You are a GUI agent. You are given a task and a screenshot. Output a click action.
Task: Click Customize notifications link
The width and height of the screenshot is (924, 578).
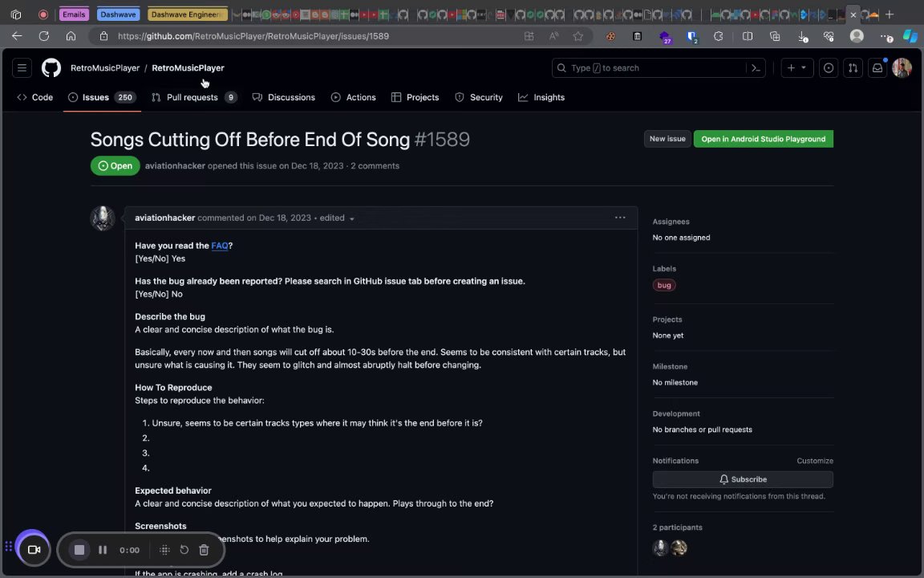coord(815,461)
